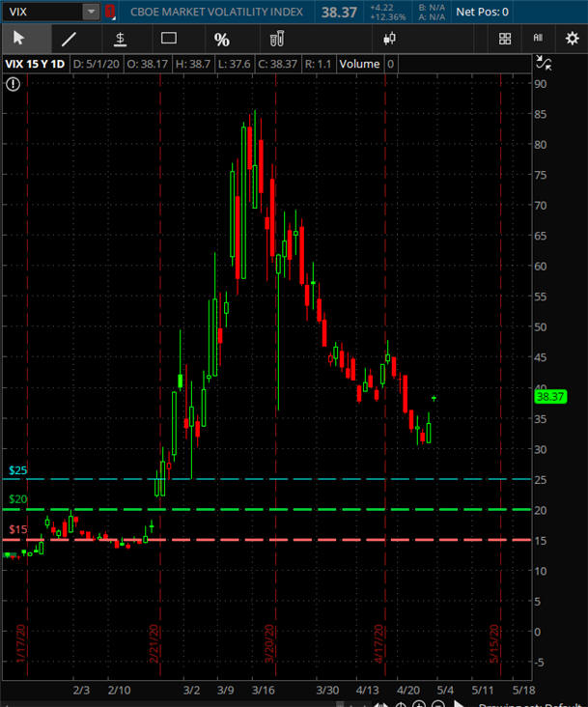Toggle the All drawings visibility button
The width and height of the screenshot is (588, 707).
(538, 40)
